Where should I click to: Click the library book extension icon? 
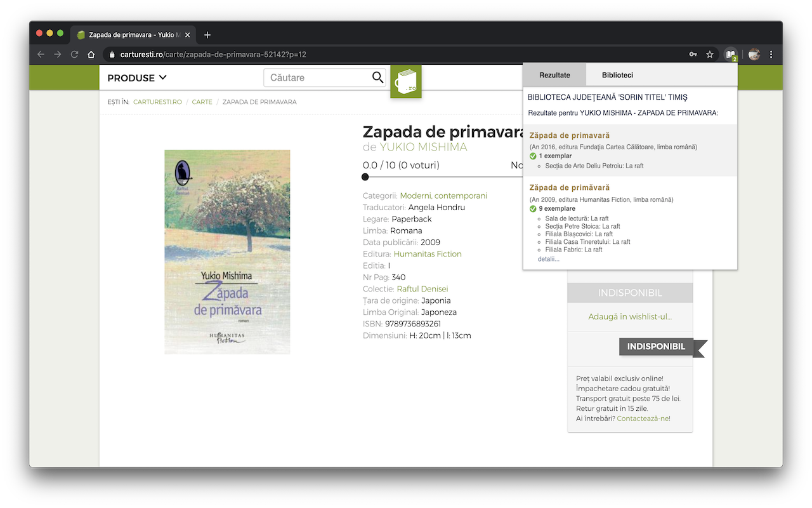point(731,55)
